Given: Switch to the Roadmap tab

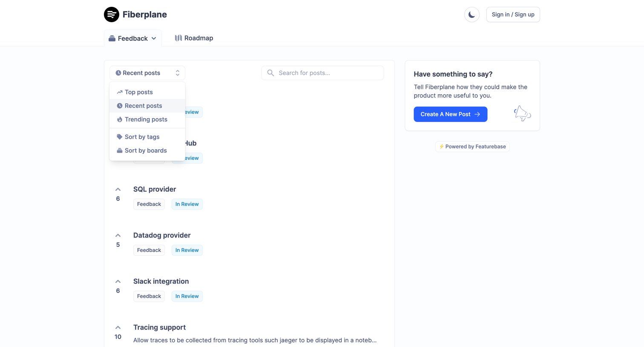Looking at the screenshot, I should pyautogui.click(x=194, y=38).
